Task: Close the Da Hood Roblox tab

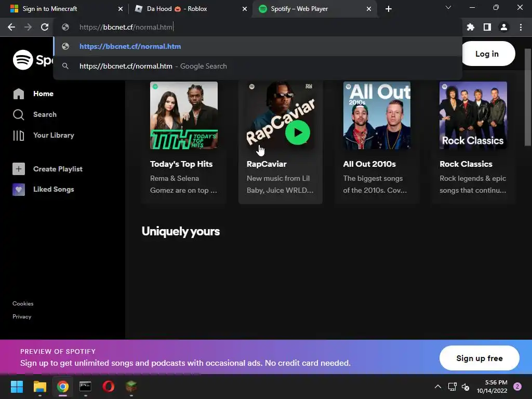Action: (245, 9)
